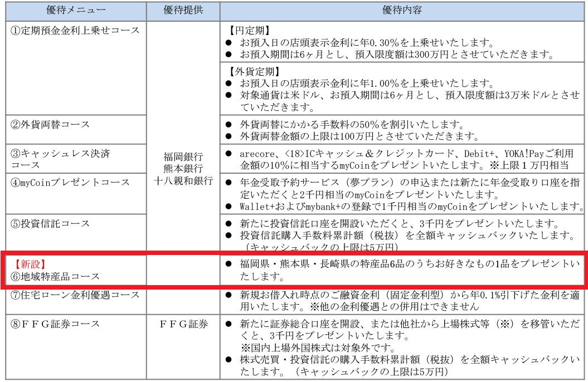Select the ④myCoinプレゼントコース cell
The image size is (588, 382).
pos(76,193)
